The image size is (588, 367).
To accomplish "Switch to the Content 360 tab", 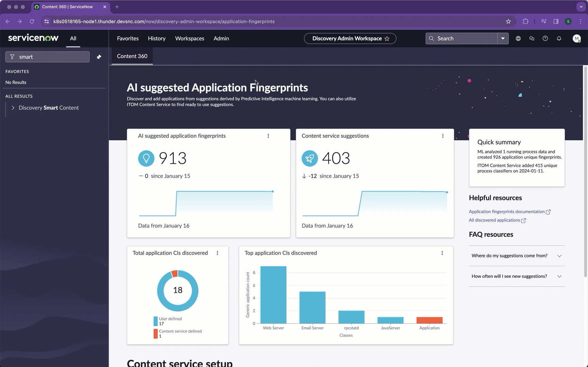I will [x=132, y=56].
